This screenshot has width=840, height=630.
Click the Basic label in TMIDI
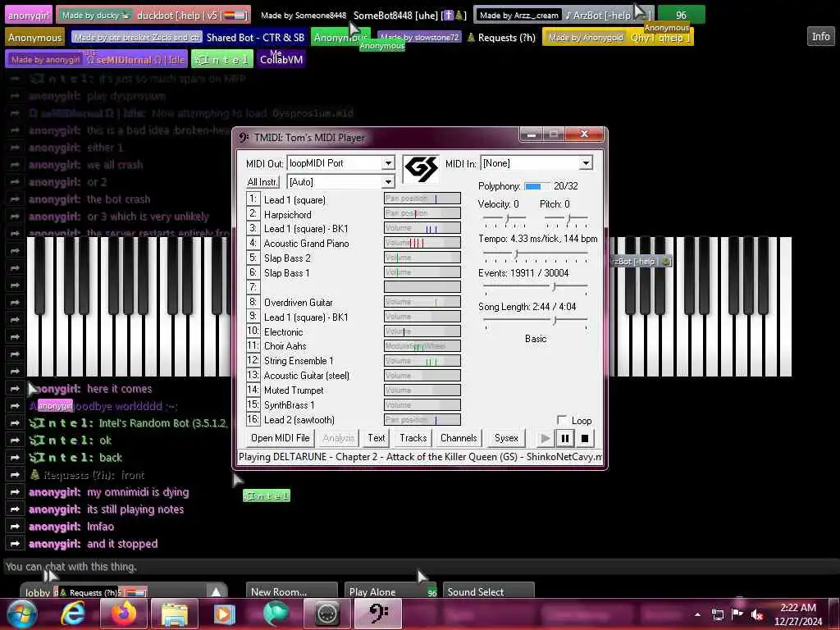point(536,339)
